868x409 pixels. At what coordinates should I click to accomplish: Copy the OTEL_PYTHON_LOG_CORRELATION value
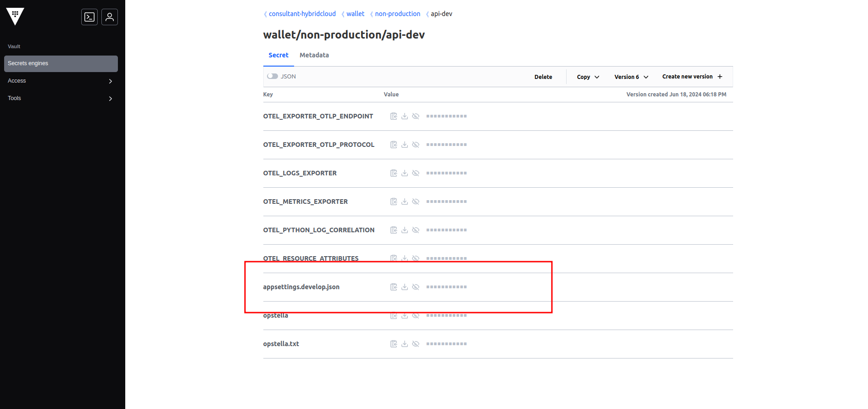[x=394, y=230]
